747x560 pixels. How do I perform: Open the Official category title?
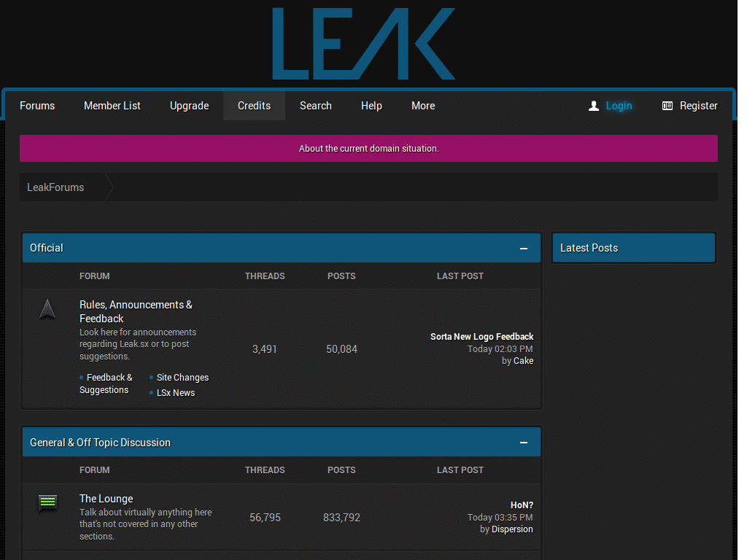pyautogui.click(x=46, y=248)
